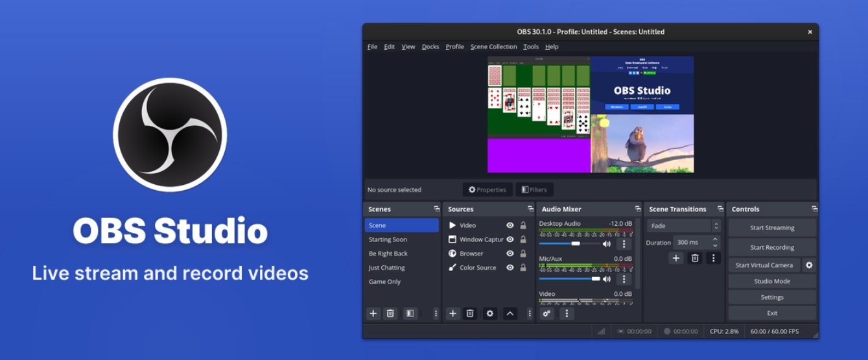Click the Filters button below preview
The width and height of the screenshot is (868, 360).
pyautogui.click(x=534, y=189)
